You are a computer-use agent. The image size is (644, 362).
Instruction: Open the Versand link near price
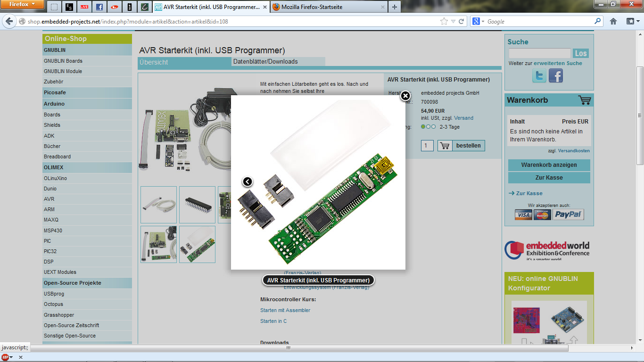463,118
